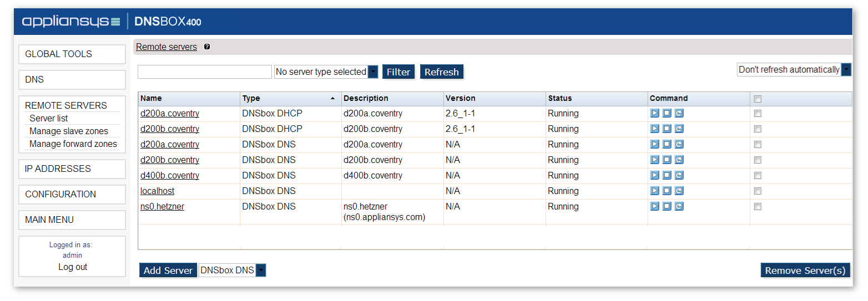Viewport: 868px width, 301px height.
Task: Restart the d200a.coventry DHCP server
Action: (x=679, y=113)
